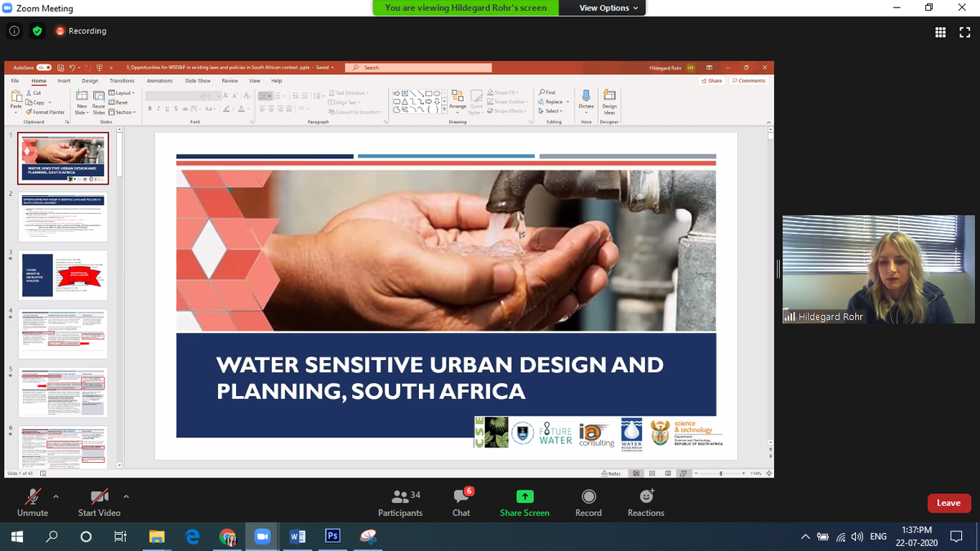Screen dimensions: 980x551
Task: Click Replace in the Editing group
Action: coord(553,102)
